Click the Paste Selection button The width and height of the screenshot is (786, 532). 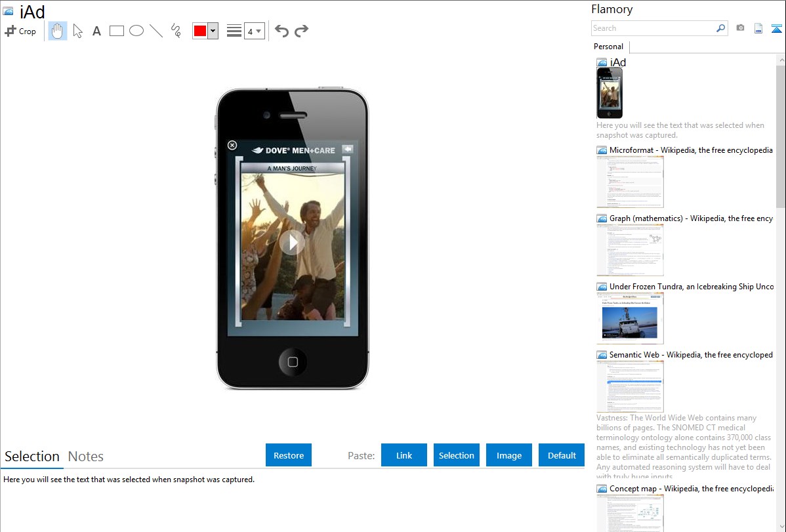click(x=457, y=455)
